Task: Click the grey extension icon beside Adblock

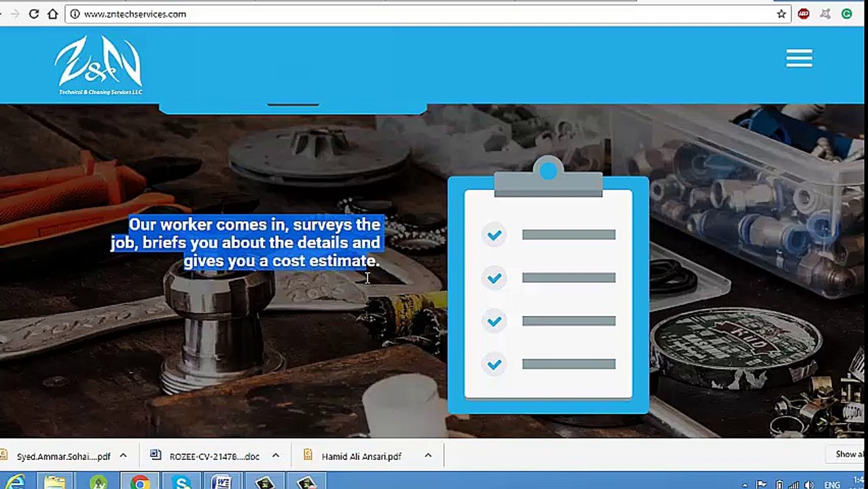Action: coord(825,14)
